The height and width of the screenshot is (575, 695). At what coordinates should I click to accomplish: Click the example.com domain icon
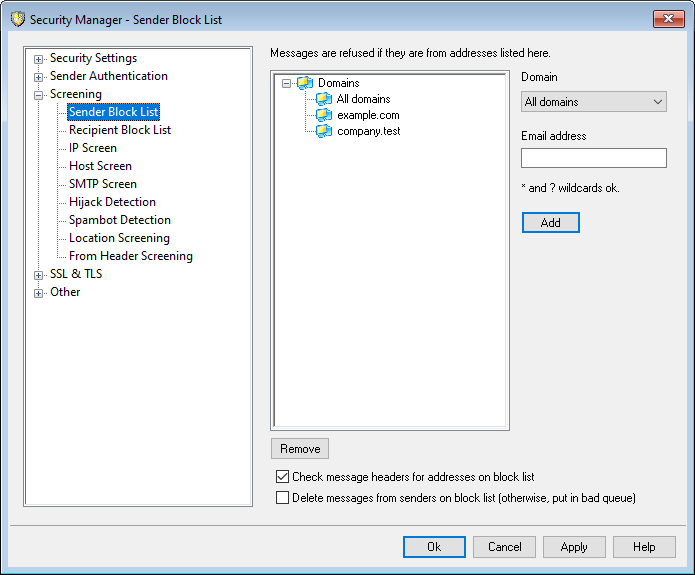pyautogui.click(x=324, y=115)
